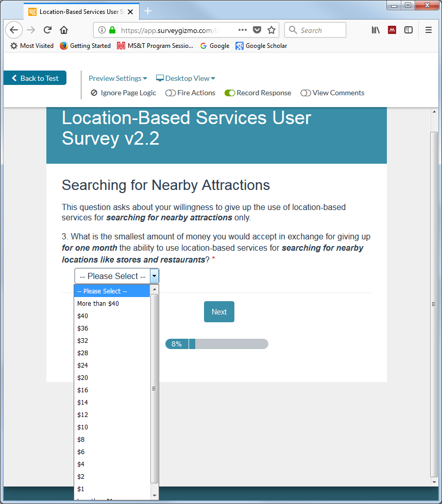The height and width of the screenshot is (504, 442).
Task: Choose the $32 option
Action: pos(112,341)
